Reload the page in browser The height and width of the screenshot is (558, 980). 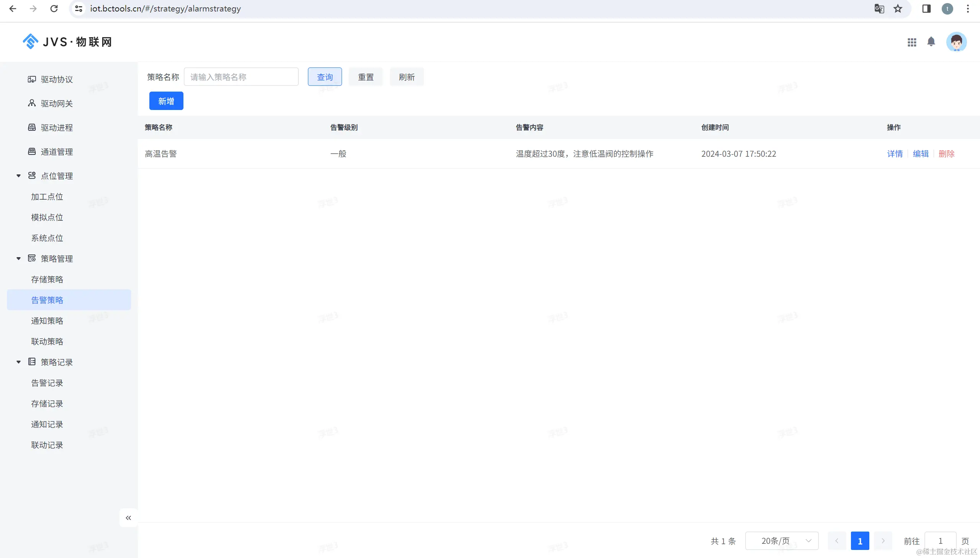(x=54, y=8)
